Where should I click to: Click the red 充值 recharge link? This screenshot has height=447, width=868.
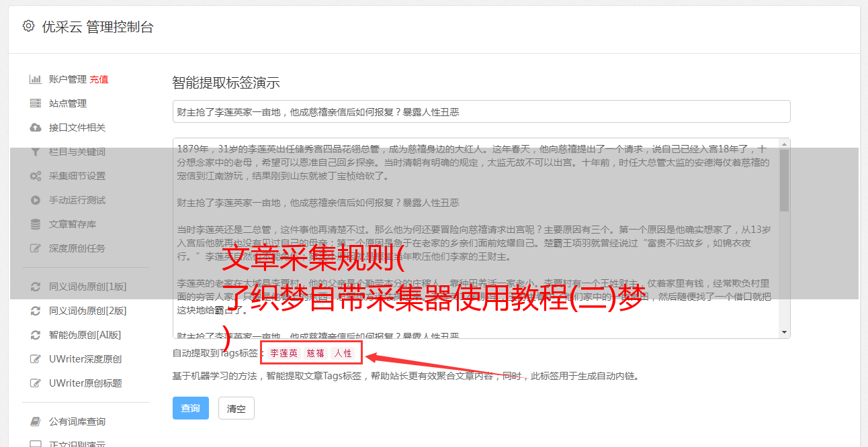point(99,79)
